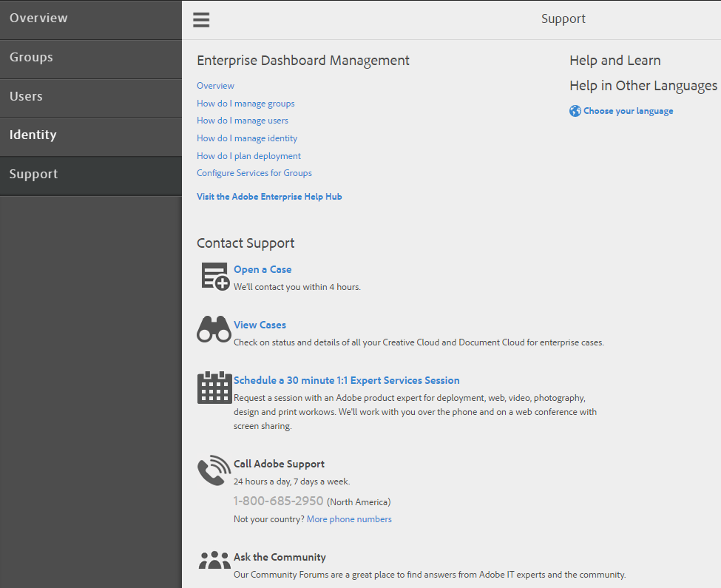Select the calendar icon for Expert Services
Screen dimensions: 721x588
pos(214,387)
